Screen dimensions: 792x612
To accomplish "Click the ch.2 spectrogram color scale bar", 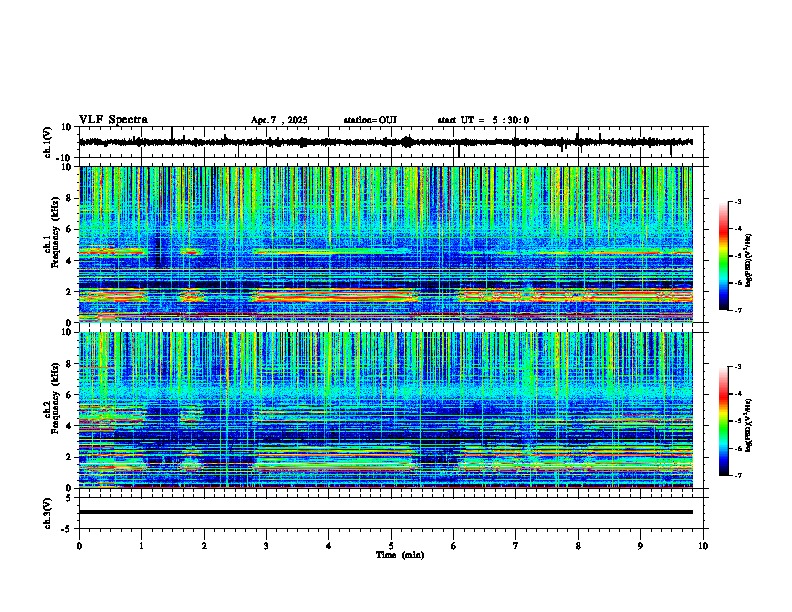I will 723,421.
